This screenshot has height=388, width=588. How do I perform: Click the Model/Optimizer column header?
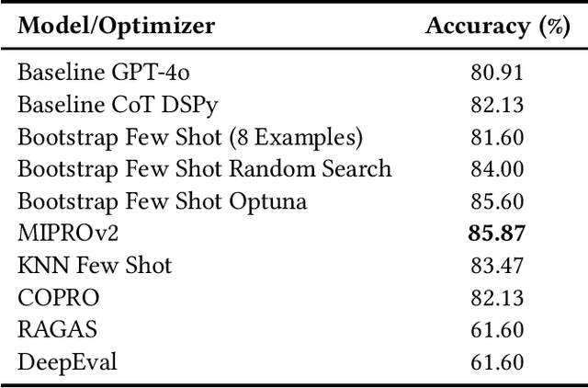117,26
